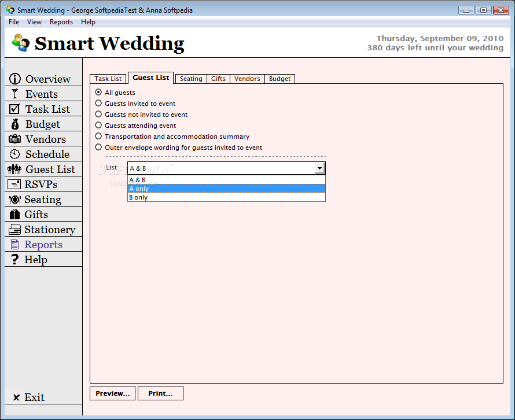
Task: Click the Preview... button
Action: pos(112,393)
